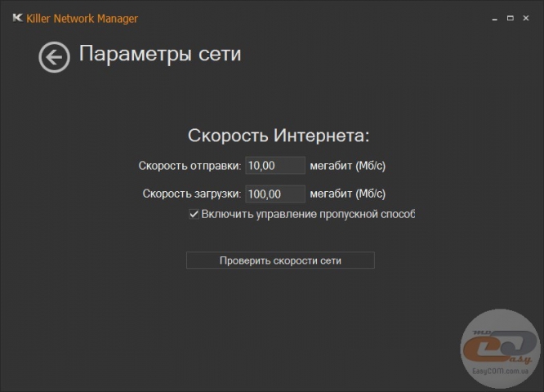The height and width of the screenshot is (392, 544).
Task: Click the 'Скорость загрузки:' label
Action: [x=192, y=194]
